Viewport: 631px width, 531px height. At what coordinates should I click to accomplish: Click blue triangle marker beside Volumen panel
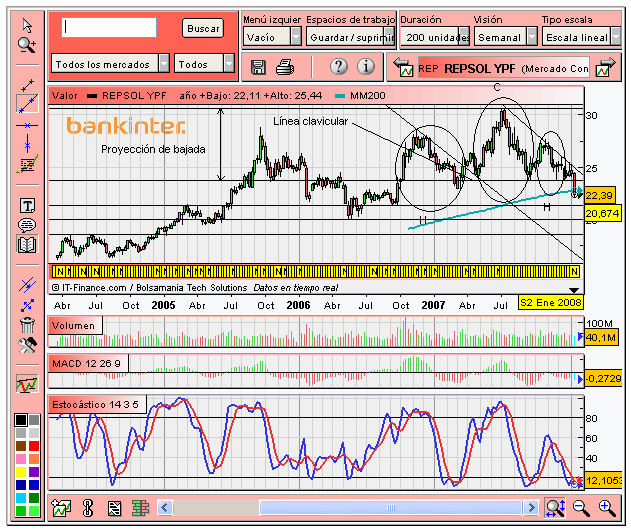click(580, 336)
